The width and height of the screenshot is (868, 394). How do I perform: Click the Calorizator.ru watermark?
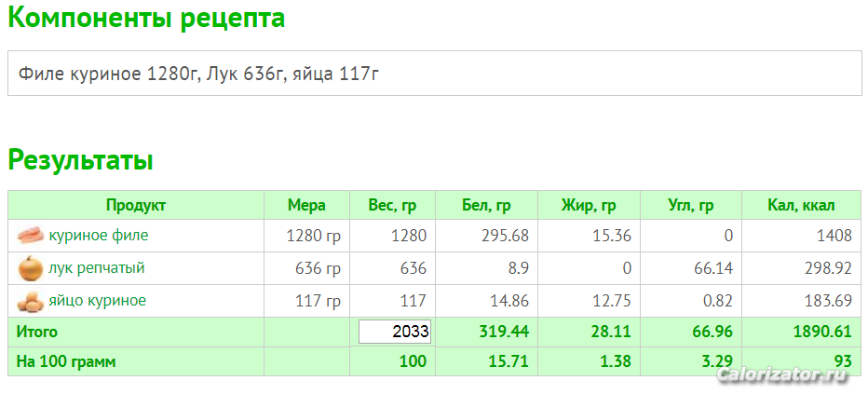point(782,375)
